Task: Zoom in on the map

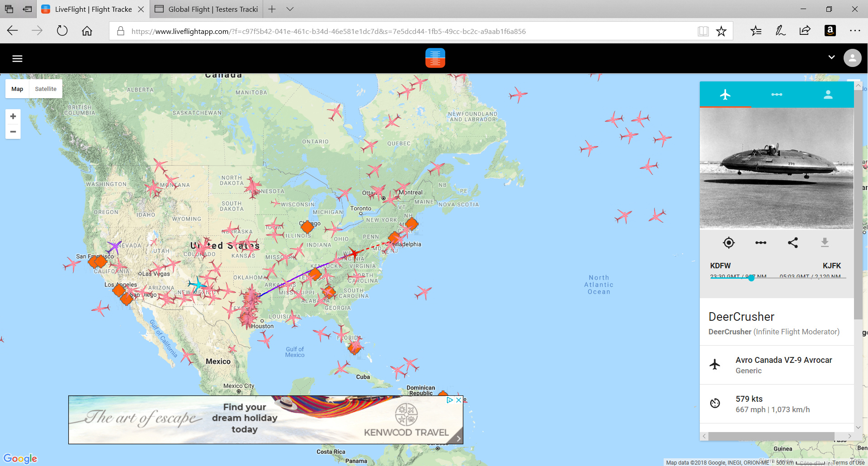Action: 13,116
